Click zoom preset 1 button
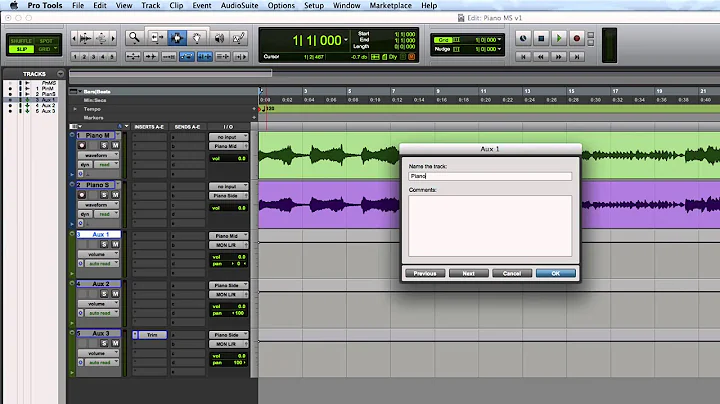 coord(75,56)
